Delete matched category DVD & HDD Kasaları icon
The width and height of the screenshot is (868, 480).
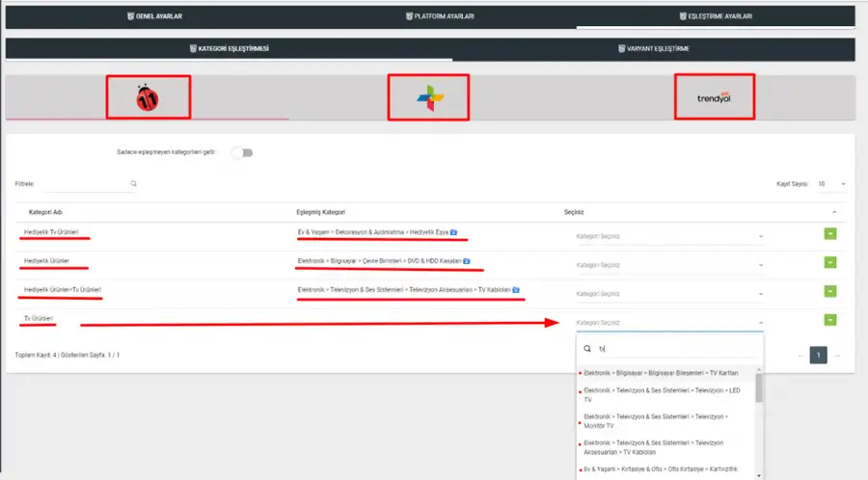(467, 261)
